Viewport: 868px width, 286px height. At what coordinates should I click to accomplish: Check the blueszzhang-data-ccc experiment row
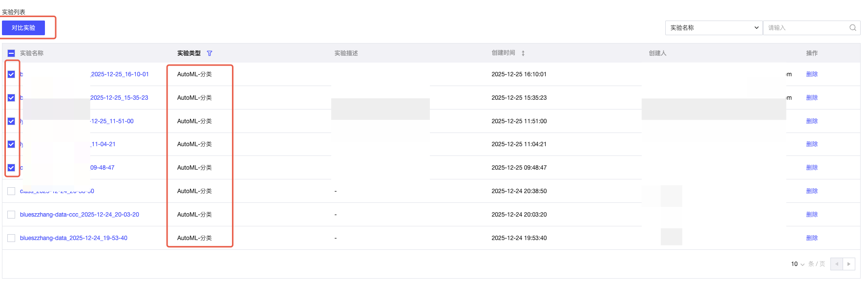(11, 215)
